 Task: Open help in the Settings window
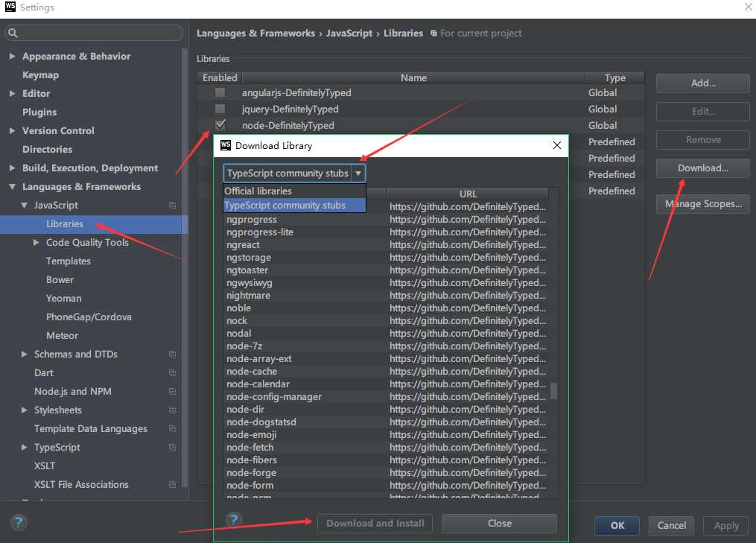[x=19, y=522]
